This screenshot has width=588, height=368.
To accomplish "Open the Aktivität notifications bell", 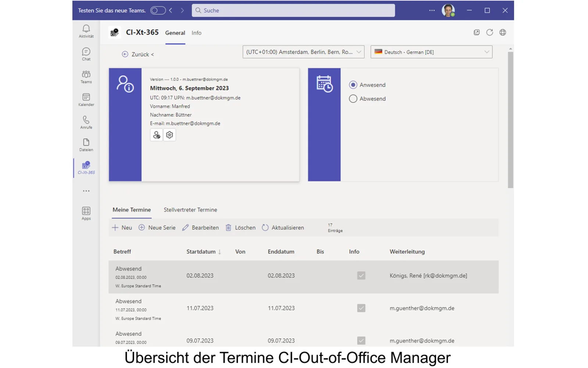I will pos(86,31).
